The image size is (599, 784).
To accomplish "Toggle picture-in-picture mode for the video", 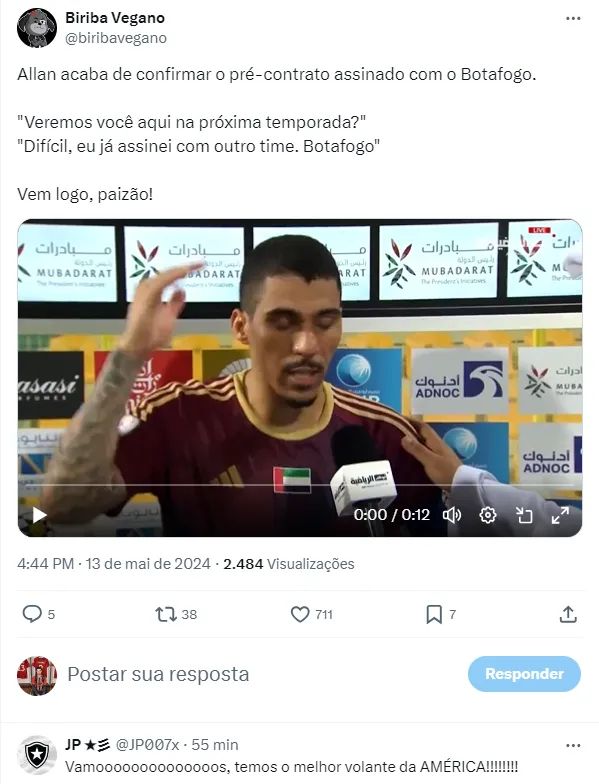I will 524,515.
